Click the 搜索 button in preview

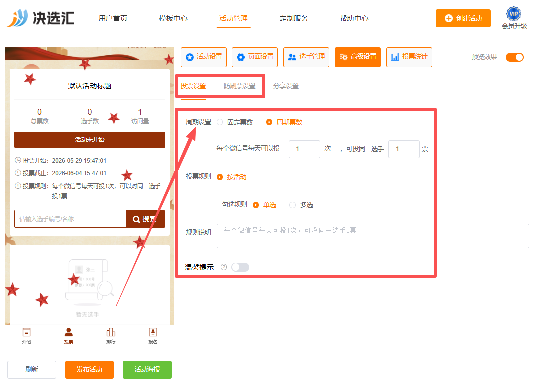point(145,219)
